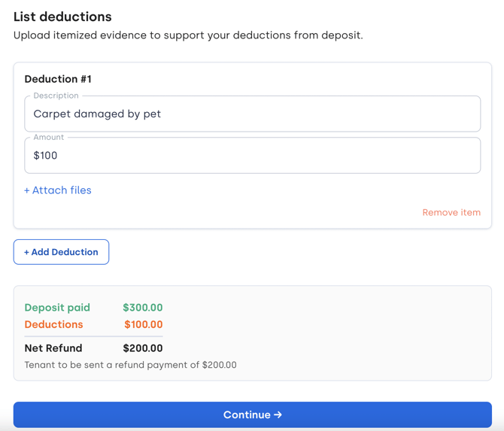The width and height of the screenshot is (504, 431).
Task: Click the blue Continue button
Action: pos(252,414)
